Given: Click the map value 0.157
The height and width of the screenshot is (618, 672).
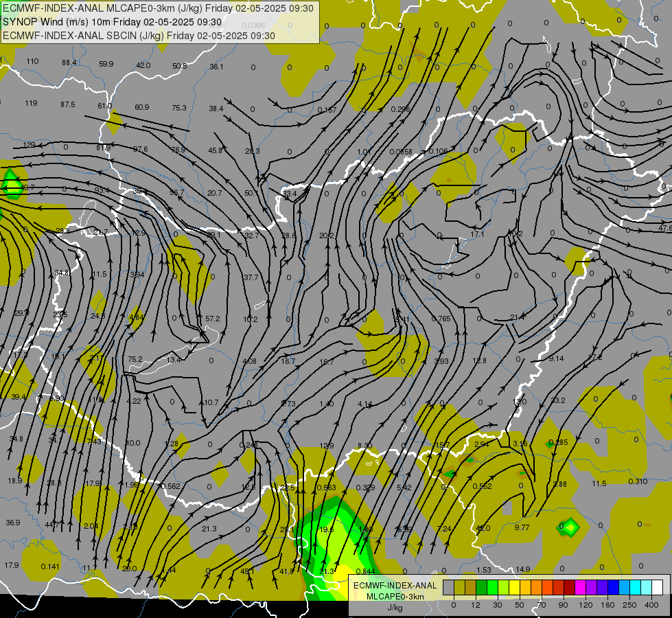Looking at the screenshot, I should coord(327,111).
